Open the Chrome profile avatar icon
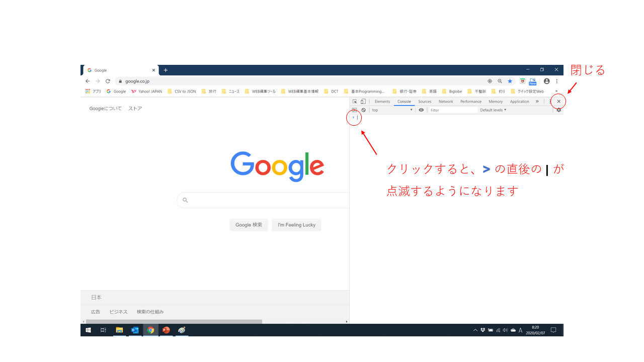Viewport: 644px width, 362px height. [x=546, y=81]
